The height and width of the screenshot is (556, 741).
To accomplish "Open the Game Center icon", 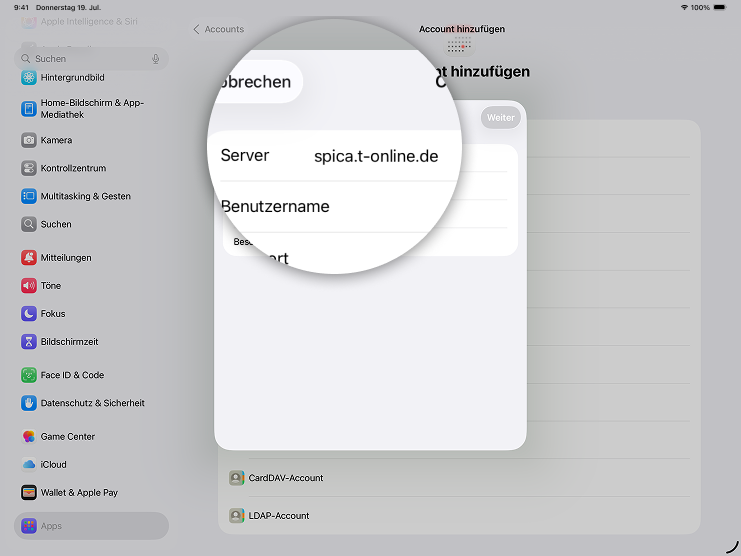I will [x=29, y=437].
